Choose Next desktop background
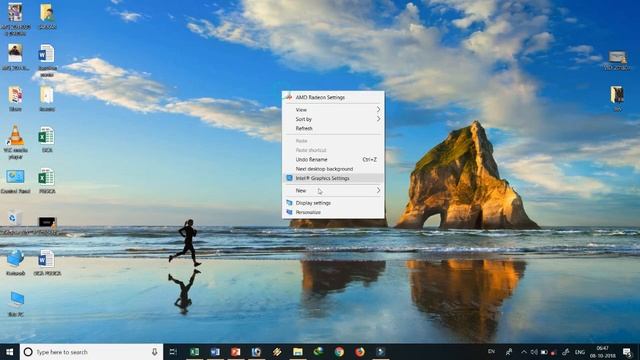The image size is (640, 360). click(x=333, y=169)
